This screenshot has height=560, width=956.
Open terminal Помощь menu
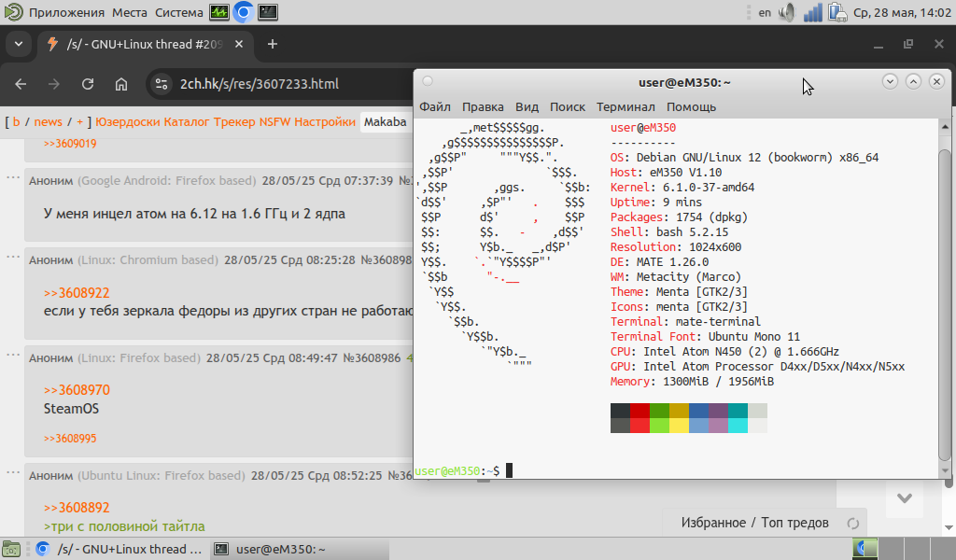(692, 106)
